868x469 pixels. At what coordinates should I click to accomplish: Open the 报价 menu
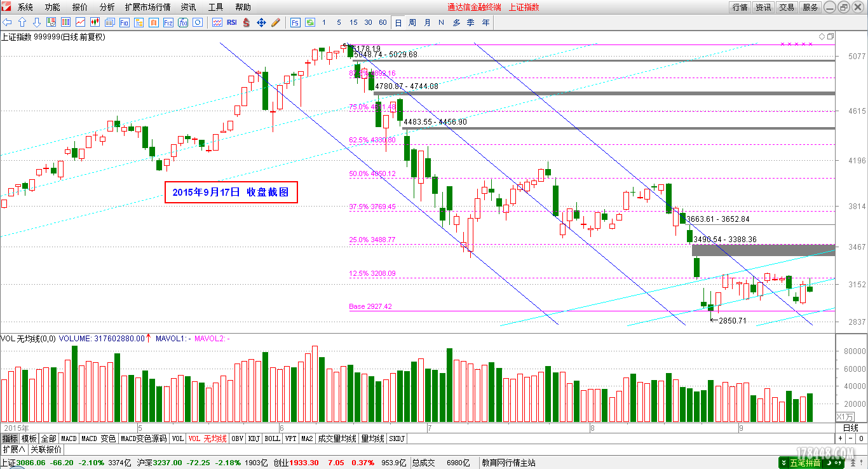(x=80, y=7)
